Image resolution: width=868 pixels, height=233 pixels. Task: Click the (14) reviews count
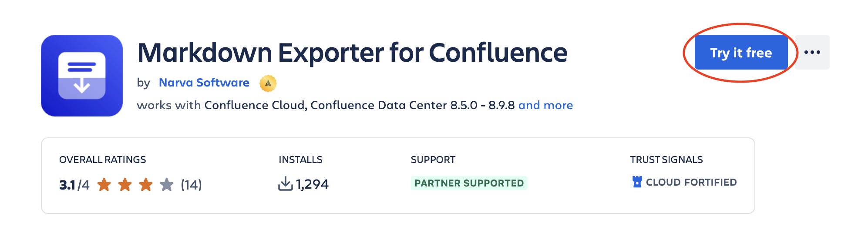[191, 185]
